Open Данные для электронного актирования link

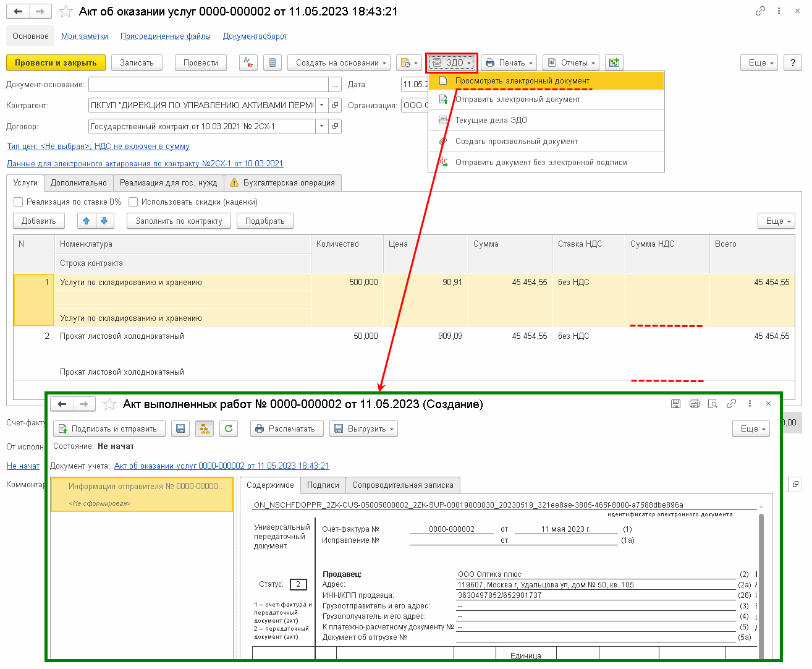(x=145, y=163)
